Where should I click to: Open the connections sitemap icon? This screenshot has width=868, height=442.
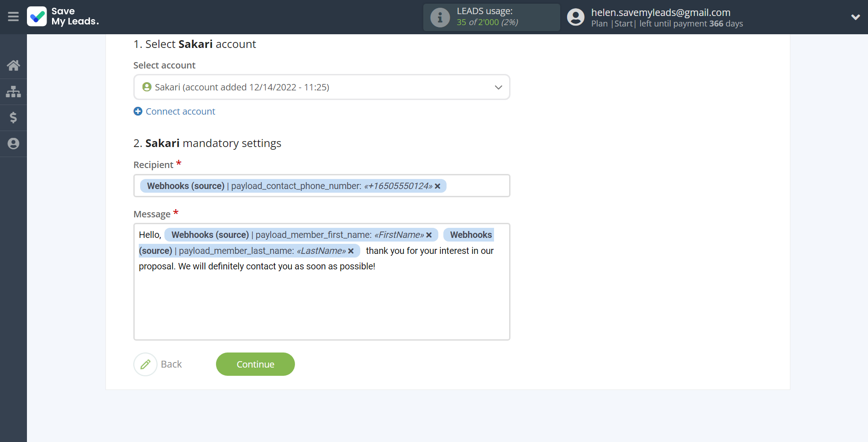click(x=13, y=92)
